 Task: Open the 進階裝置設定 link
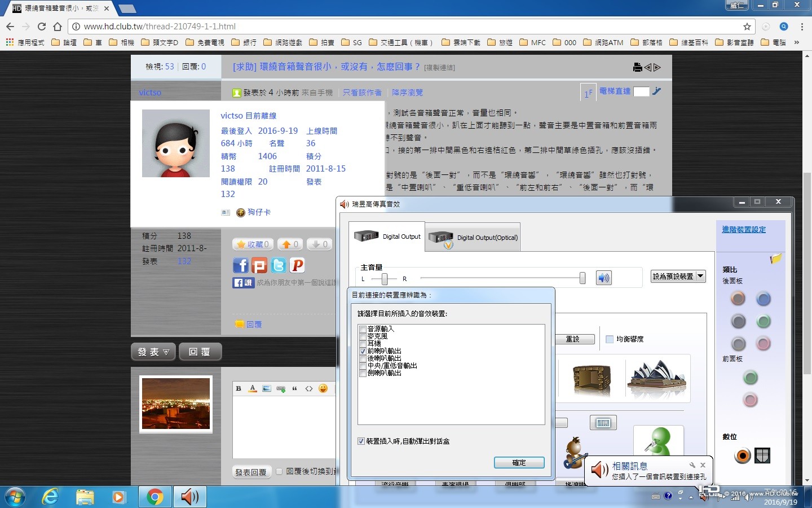744,229
